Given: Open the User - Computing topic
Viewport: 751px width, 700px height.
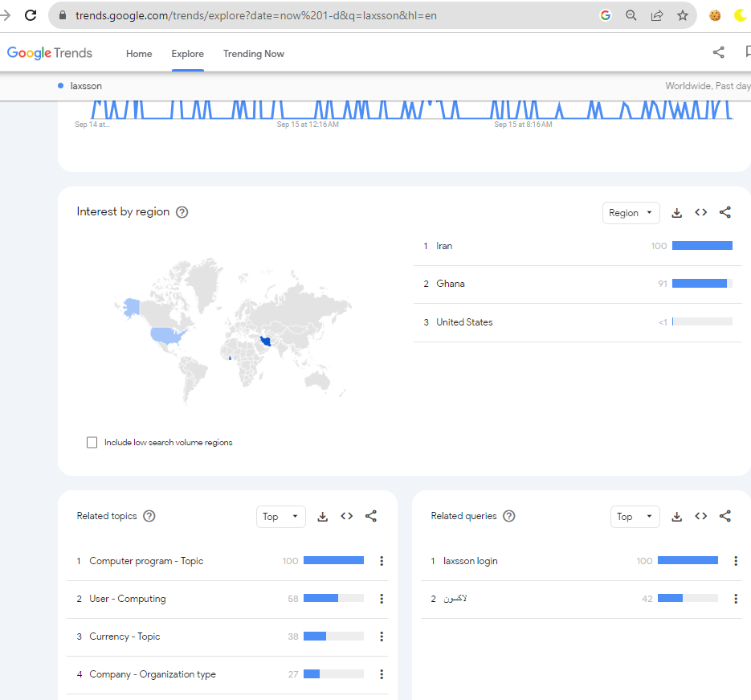Looking at the screenshot, I should [x=128, y=599].
